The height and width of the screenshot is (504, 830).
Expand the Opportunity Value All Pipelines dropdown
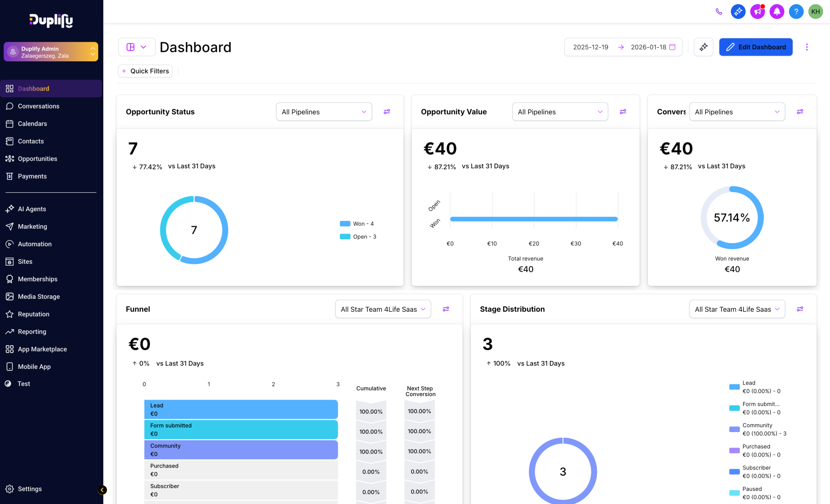(560, 112)
